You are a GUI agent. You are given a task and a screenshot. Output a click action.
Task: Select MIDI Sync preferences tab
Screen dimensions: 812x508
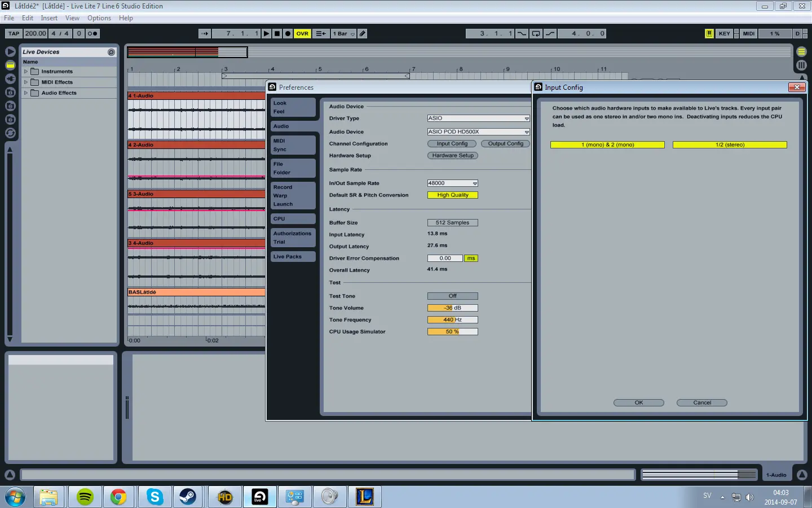[293, 145]
